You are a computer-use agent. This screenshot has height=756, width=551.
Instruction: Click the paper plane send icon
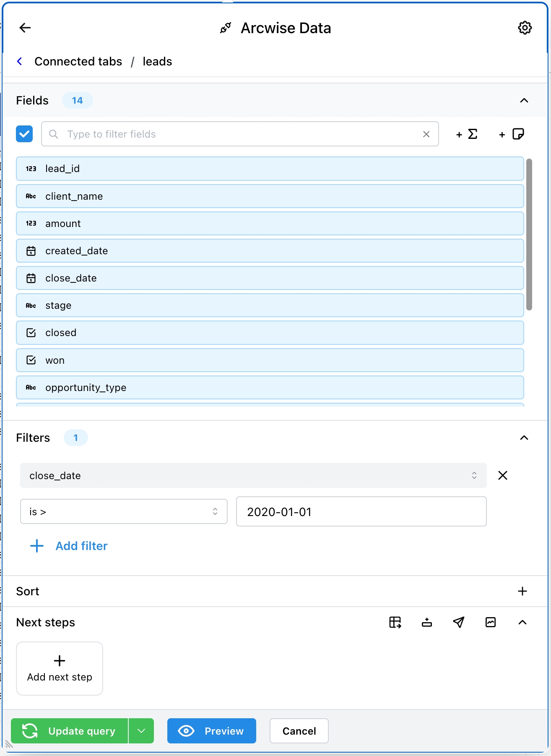459,622
